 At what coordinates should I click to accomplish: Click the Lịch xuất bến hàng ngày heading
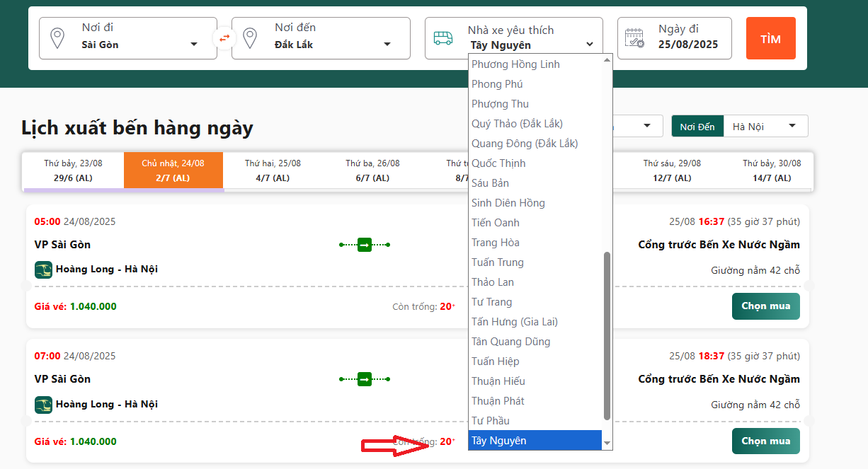[137, 128]
